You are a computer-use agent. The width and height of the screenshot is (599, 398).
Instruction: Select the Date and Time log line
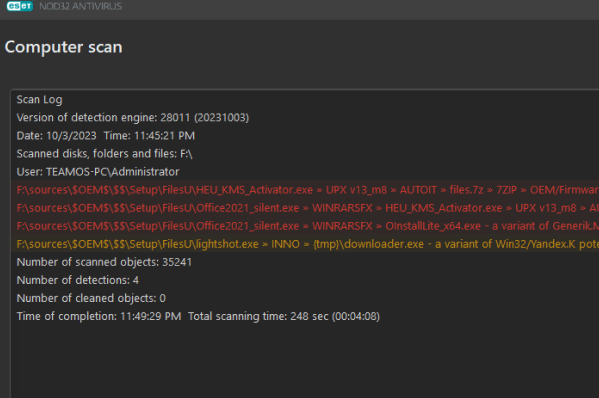(105, 135)
